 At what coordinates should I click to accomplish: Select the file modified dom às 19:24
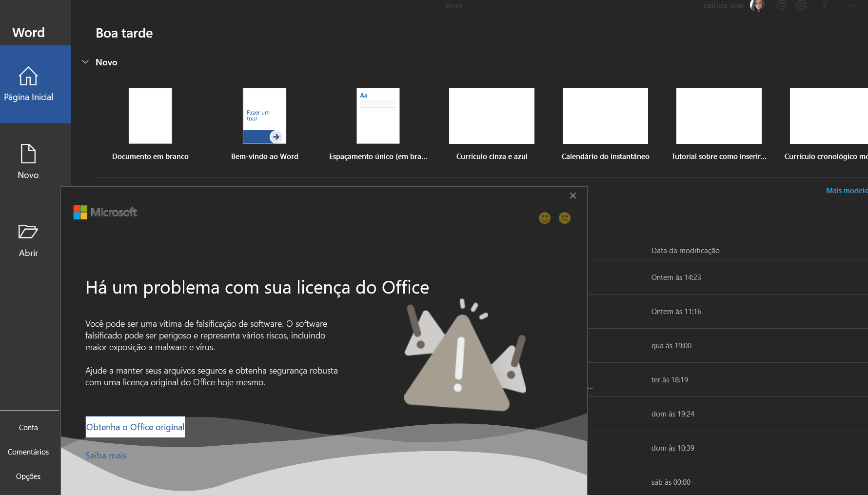pyautogui.click(x=728, y=414)
